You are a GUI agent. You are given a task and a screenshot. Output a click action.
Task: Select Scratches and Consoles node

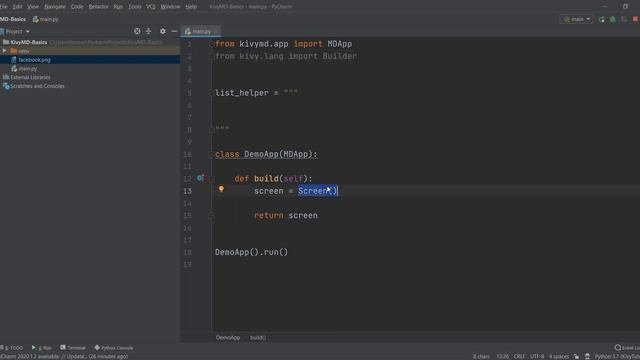click(x=37, y=86)
